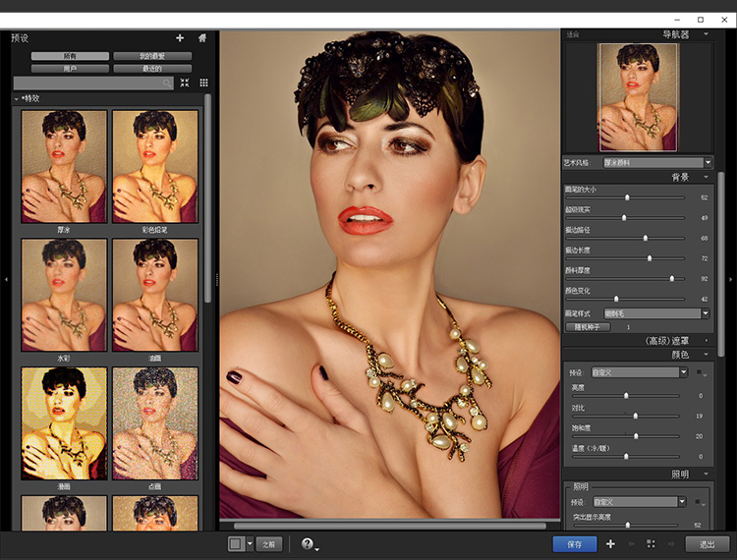Image resolution: width=737 pixels, height=560 pixels.
Task: Open the view mode dropdown arrow beside the square icon
Action: [250, 544]
